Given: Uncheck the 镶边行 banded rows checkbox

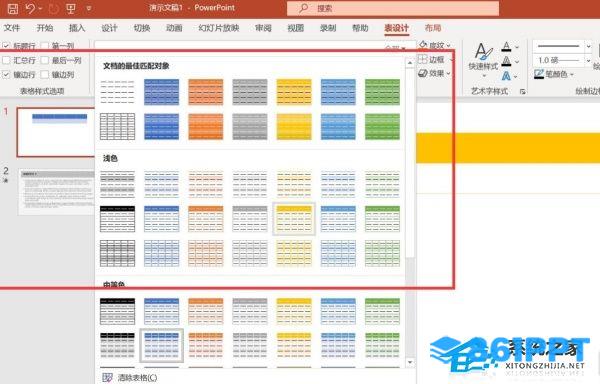Looking at the screenshot, I should 6,75.
